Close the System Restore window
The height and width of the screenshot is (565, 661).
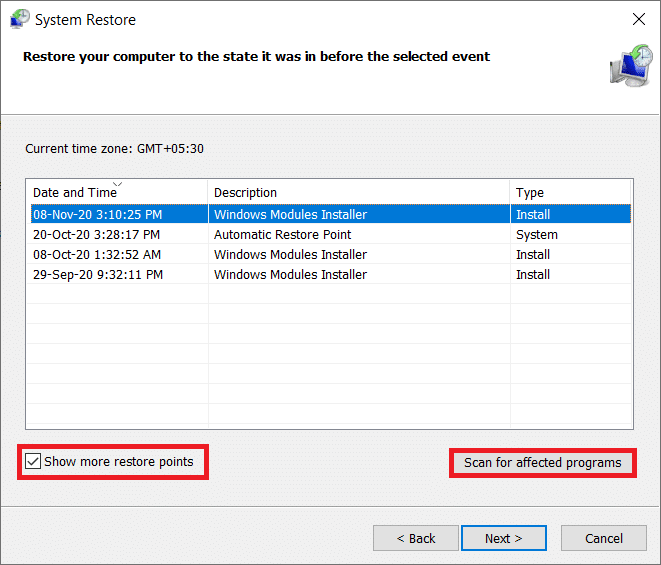tap(638, 19)
